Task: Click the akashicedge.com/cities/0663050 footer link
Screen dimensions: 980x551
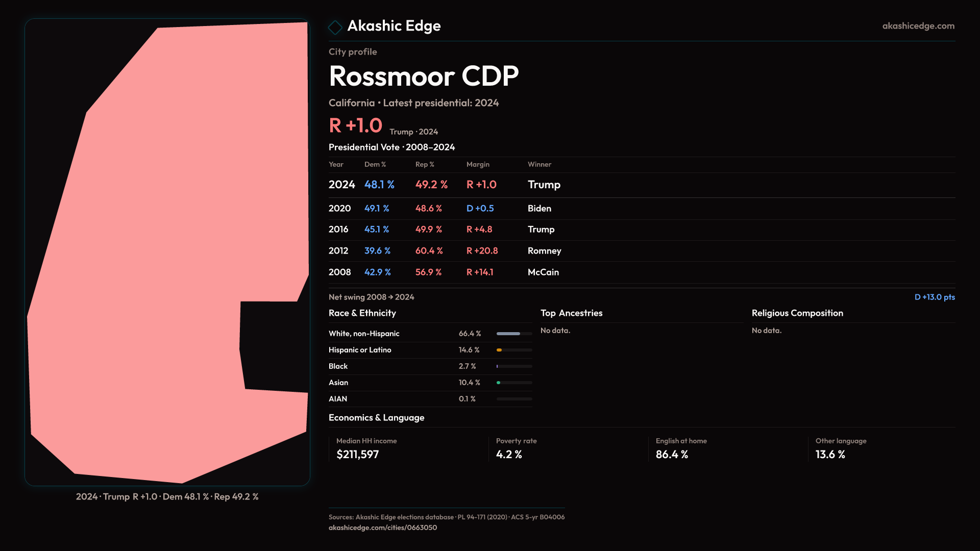Action: click(382, 528)
